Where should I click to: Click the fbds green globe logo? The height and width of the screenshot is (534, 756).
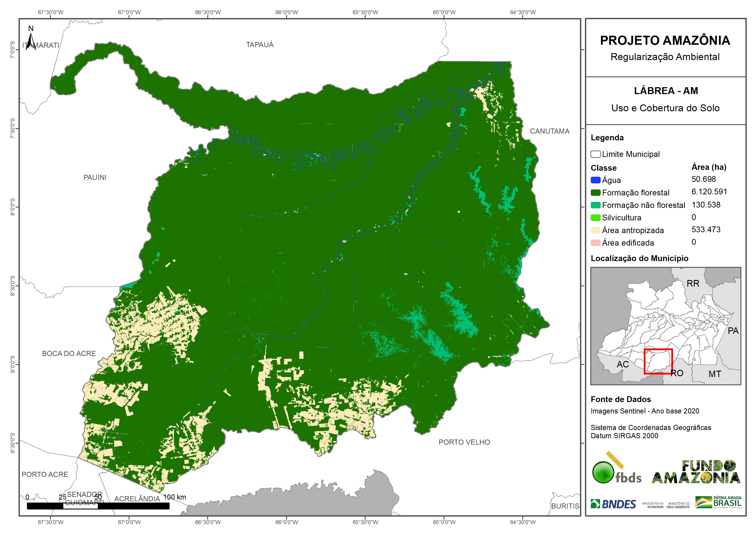[603, 472]
